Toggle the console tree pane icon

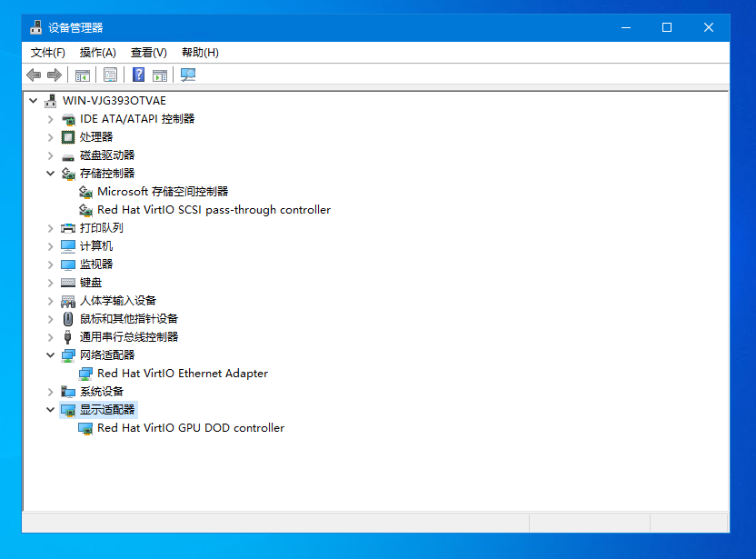(82, 75)
